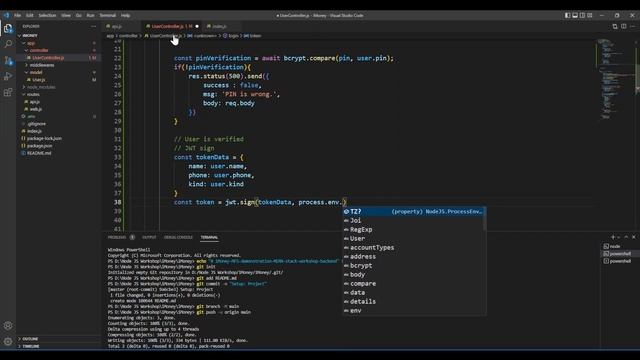
Task: Click the compare changes editor icon
Action: [615, 26]
